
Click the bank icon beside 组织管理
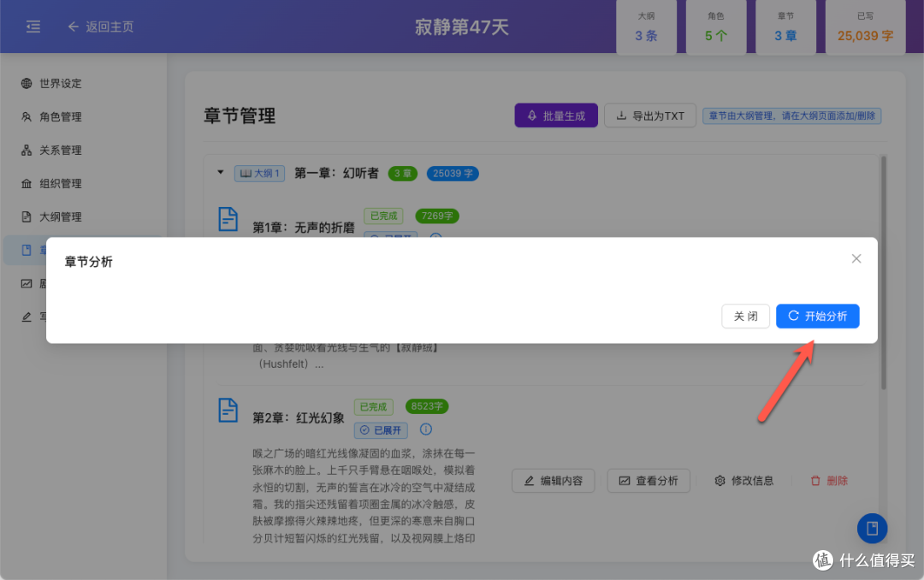click(x=27, y=183)
